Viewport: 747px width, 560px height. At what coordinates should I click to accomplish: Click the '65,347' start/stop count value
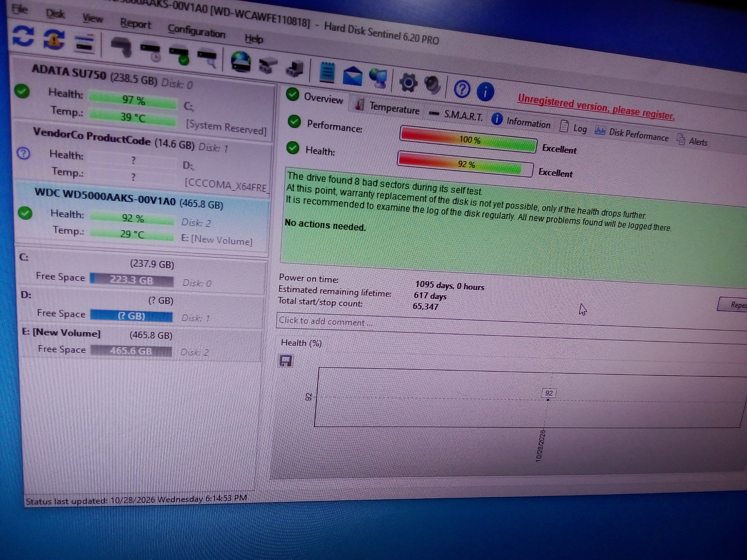tap(425, 306)
